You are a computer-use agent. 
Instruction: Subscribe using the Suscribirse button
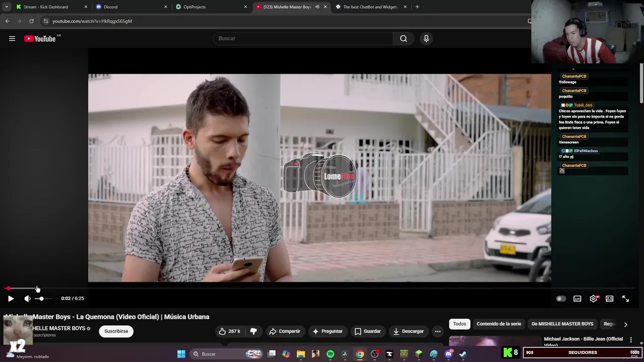116,331
